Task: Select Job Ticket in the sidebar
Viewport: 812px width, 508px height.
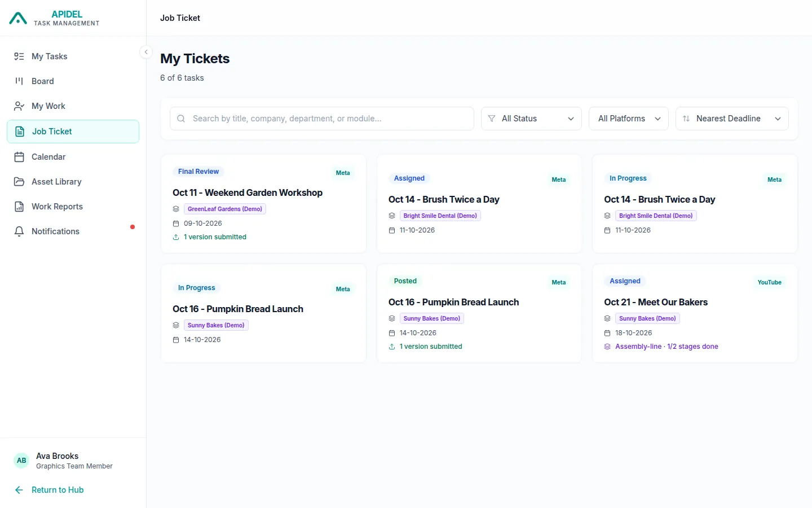Action: (73, 132)
